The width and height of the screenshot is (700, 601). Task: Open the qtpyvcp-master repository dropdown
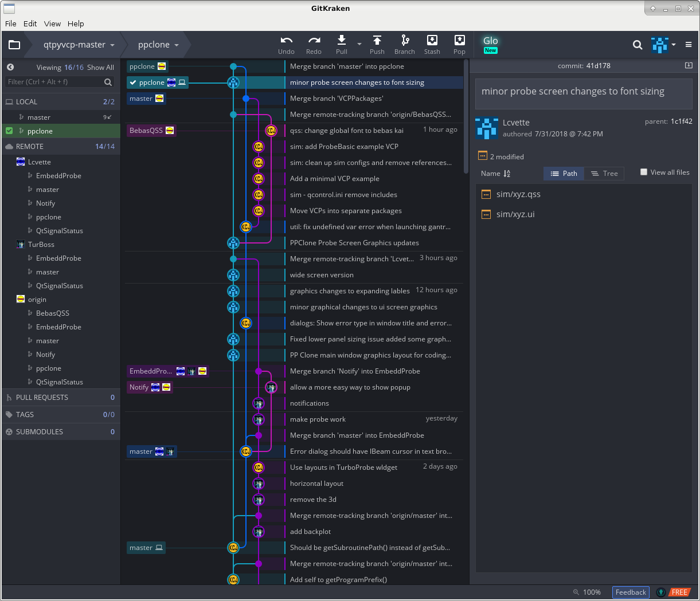(79, 45)
